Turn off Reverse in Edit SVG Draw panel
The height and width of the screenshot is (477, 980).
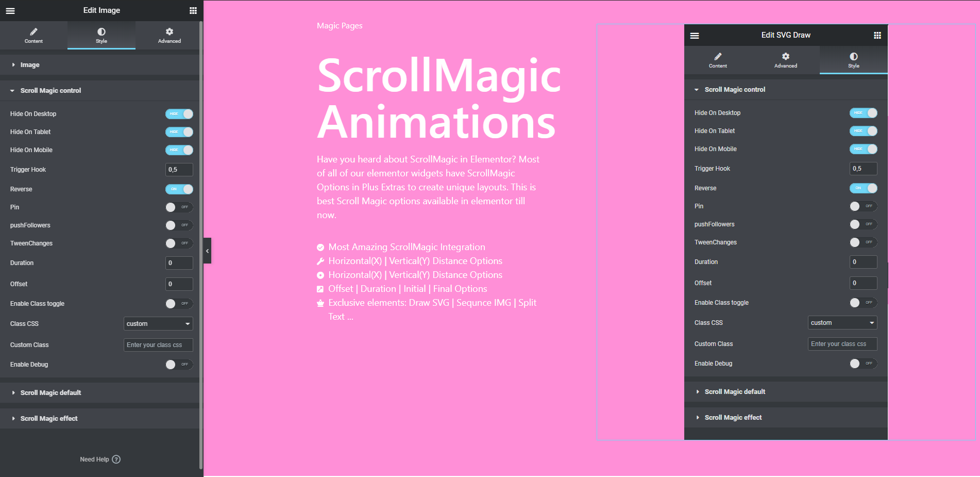pyautogui.click(x=864, y=188)
